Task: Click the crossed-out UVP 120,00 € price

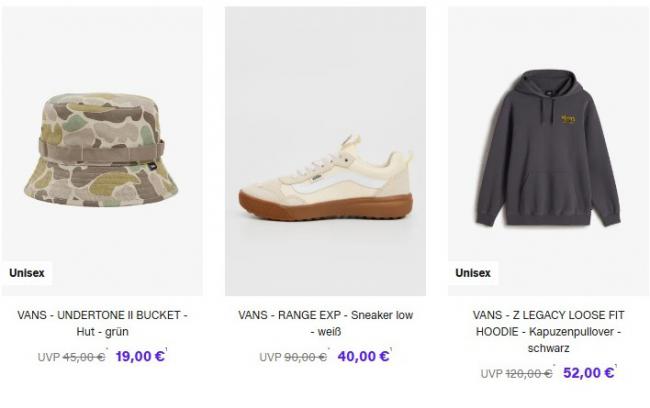Action: point(517,374)
